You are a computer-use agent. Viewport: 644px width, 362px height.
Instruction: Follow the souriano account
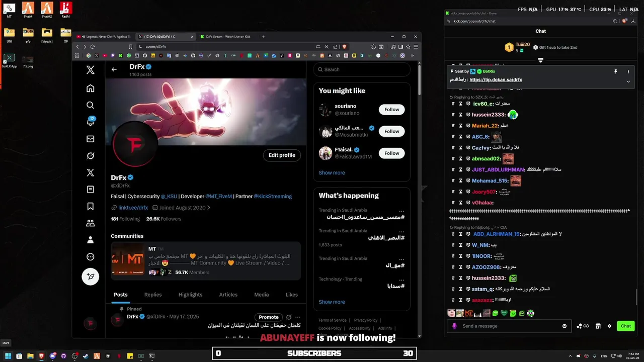coord(392,110)
